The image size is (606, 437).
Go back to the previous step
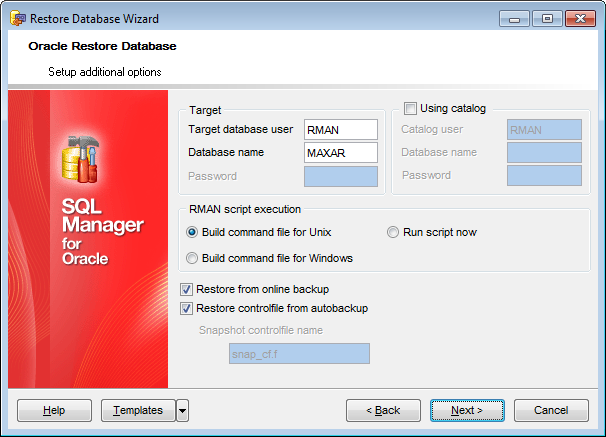(383, 410)
